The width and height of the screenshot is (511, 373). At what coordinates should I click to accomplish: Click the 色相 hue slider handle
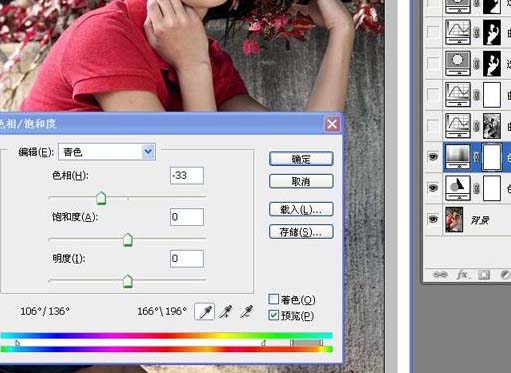coord(101,198)
